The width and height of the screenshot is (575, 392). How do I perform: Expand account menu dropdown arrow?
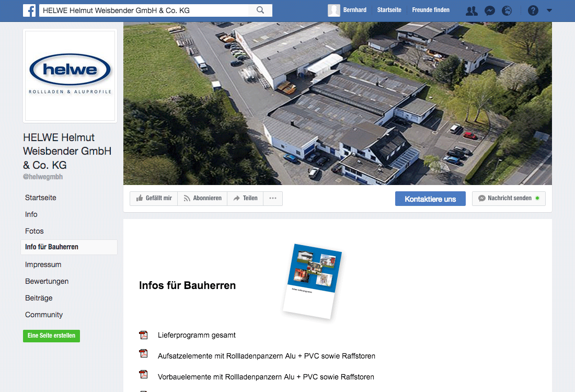549,10
